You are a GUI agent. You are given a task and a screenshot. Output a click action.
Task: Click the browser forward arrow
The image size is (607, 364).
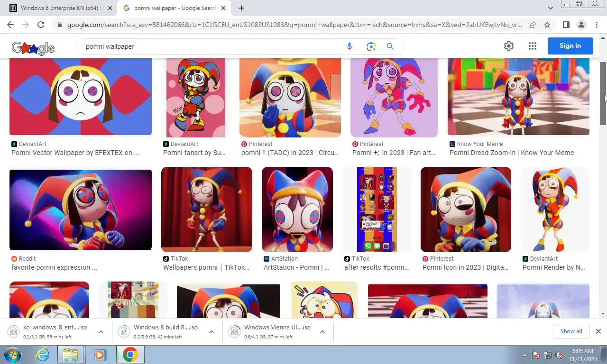tap(26, 25)
